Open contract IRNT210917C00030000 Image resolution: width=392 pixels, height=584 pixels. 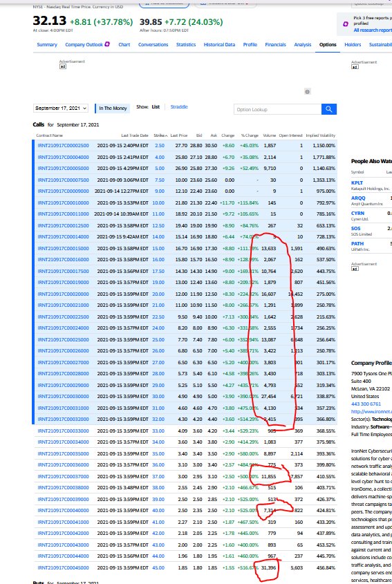pyautogui.click(x=64, y=397)
